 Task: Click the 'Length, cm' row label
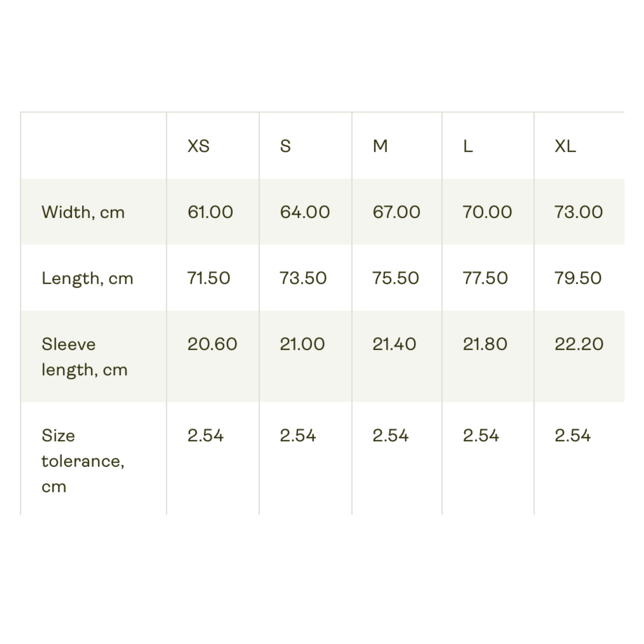[x=88, y=279]
